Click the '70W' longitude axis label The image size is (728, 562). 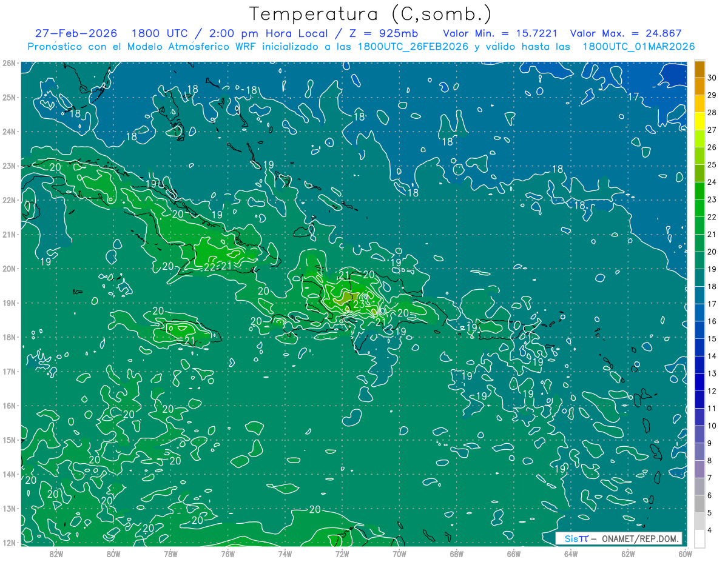coord(399,554)
